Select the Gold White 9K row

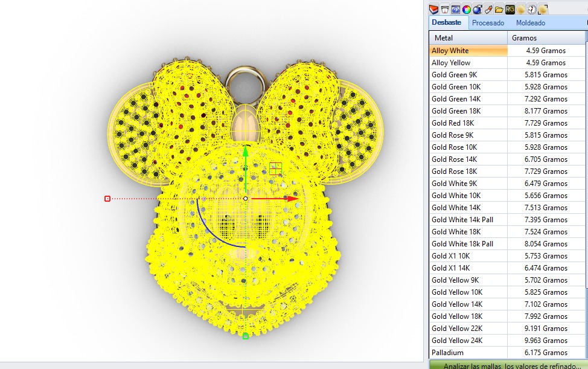pyautogui.click(x=507, y=184)
